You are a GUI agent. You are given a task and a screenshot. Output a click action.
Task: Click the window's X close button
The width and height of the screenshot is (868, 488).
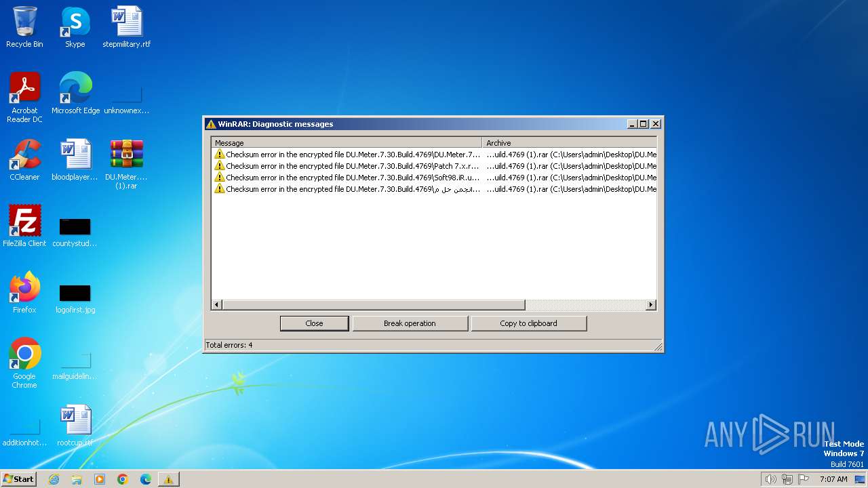pos(656,124)
